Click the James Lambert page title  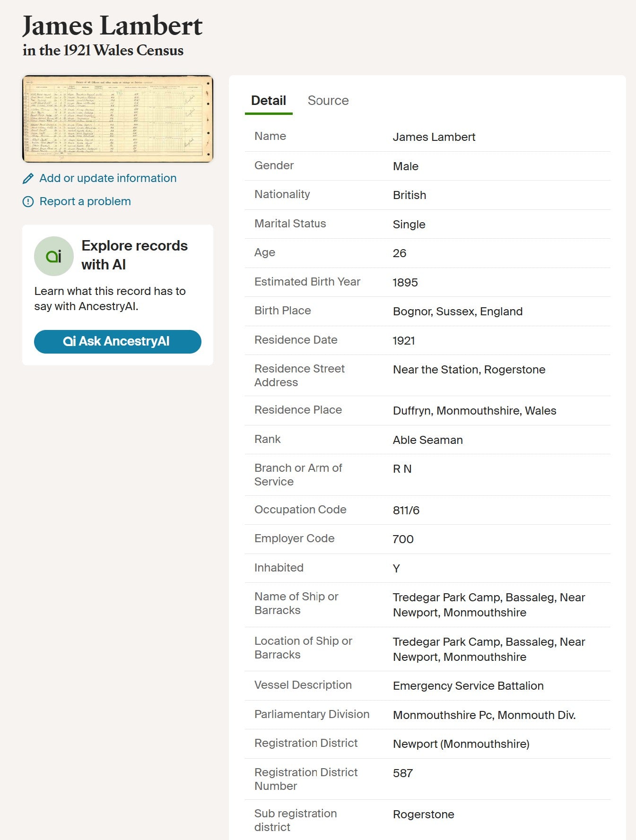point(113,26)
